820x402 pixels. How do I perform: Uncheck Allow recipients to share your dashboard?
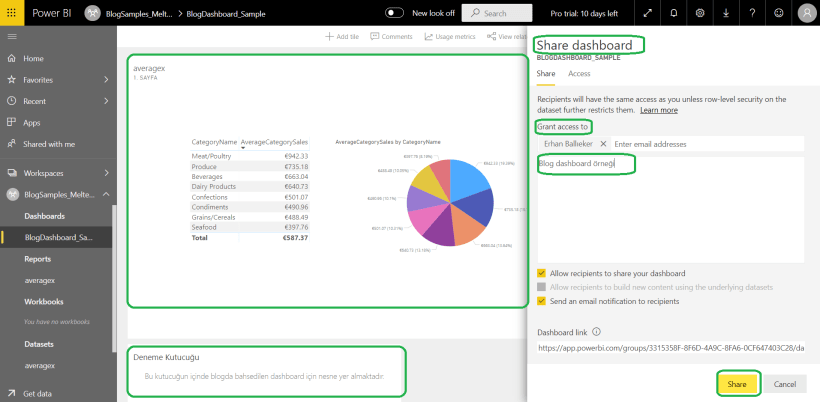pos(542,273)
